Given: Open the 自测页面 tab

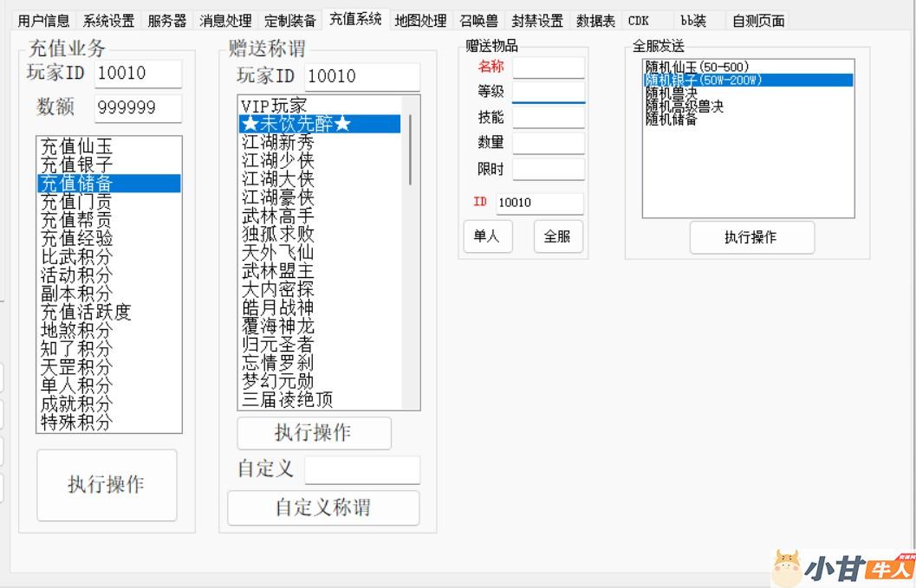Looking at the screenshot, I should click(757, 21).
